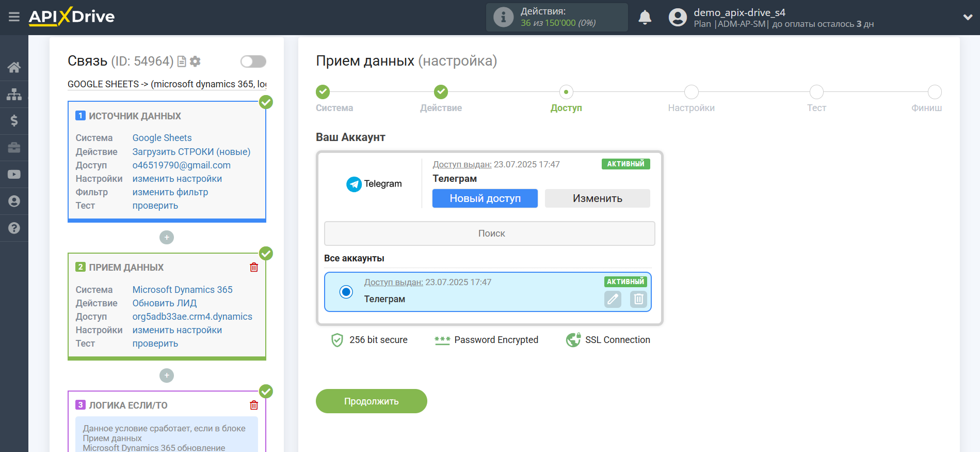Click the actions counter 36 из 150'000
This screenshot has height=452, width=980.
coord(558,23)
